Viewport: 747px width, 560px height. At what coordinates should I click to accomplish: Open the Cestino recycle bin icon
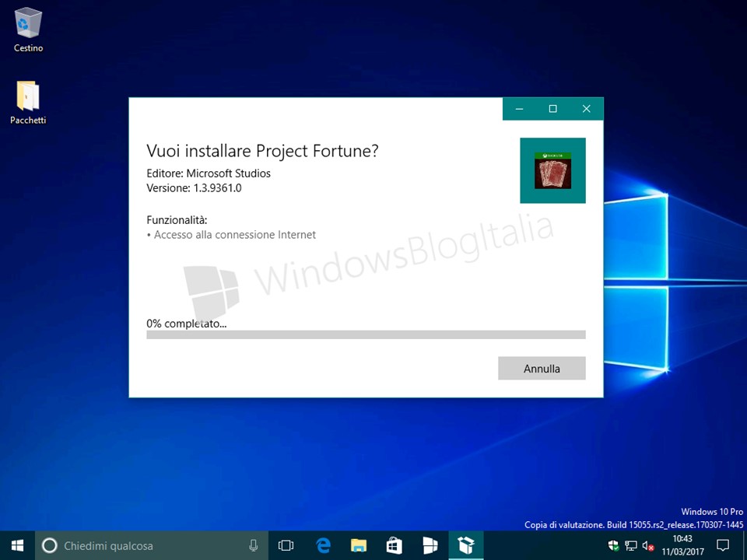[28, 30]
